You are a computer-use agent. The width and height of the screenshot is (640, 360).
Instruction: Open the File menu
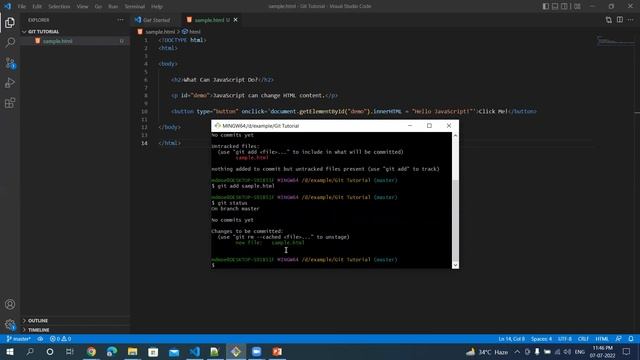click(x=22, y=7)
